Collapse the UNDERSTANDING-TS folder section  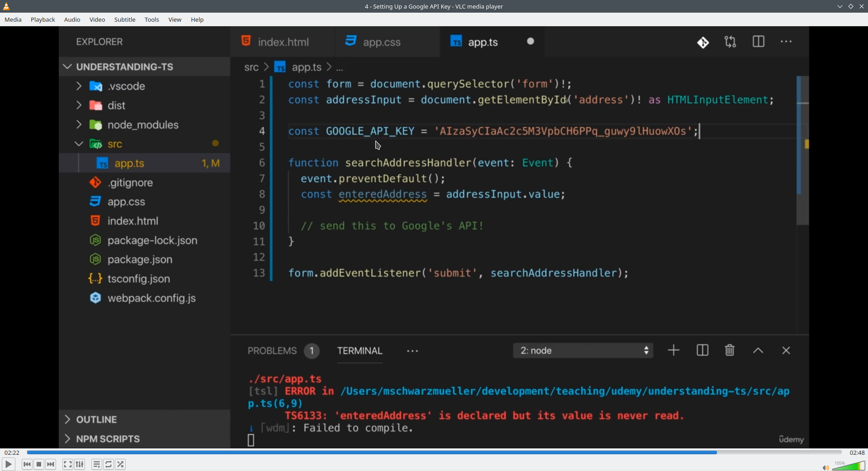tap(145, 67)
